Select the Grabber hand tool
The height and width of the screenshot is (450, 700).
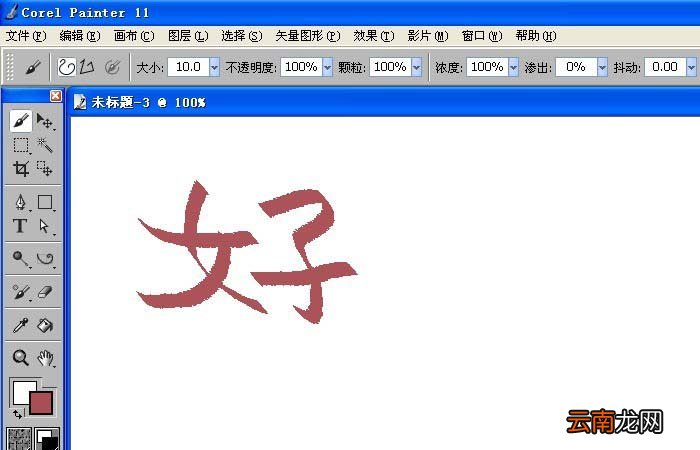tap(45, 358)
